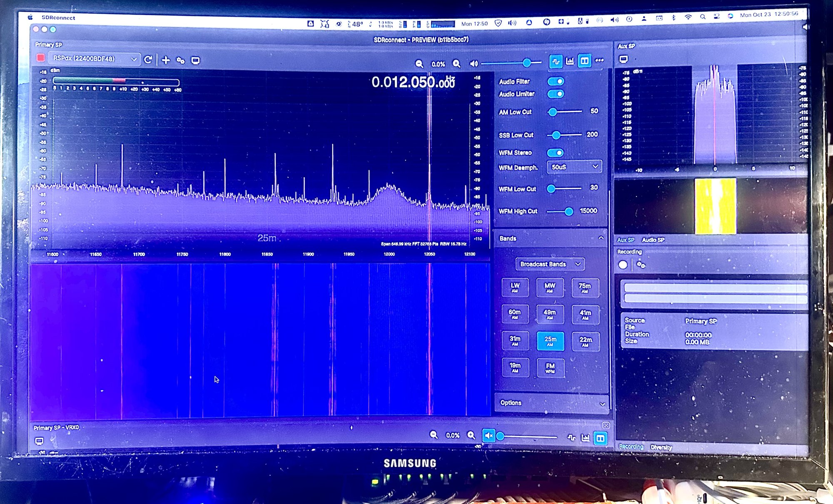The height and width of the screenshot is (504, 833).
Task: Select the 49m AM band button
Action: coord(550,314)
